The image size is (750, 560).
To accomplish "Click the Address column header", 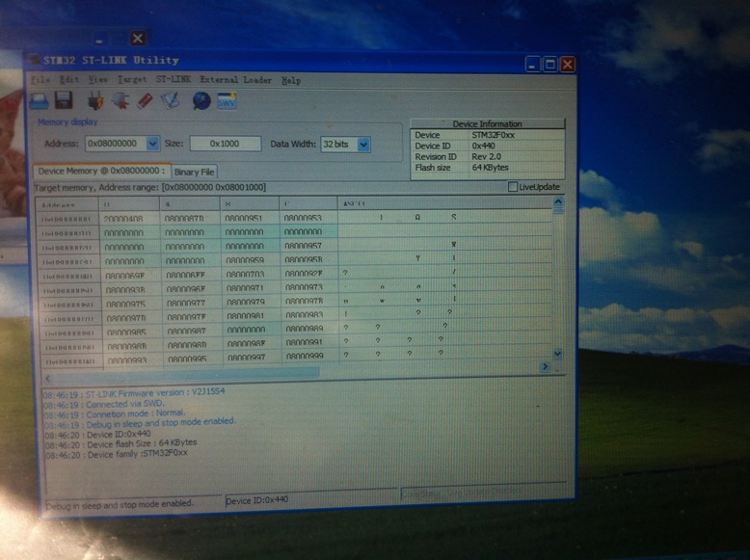I will (67, 204).
